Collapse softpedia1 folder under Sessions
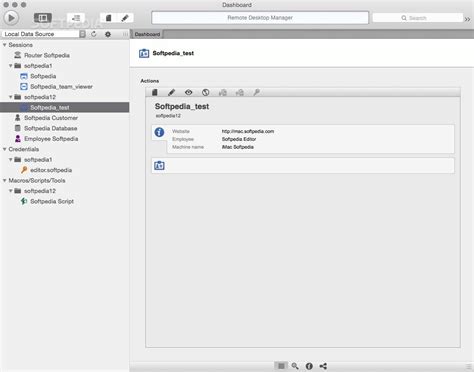474x372 pixels. tap(11, 66)
